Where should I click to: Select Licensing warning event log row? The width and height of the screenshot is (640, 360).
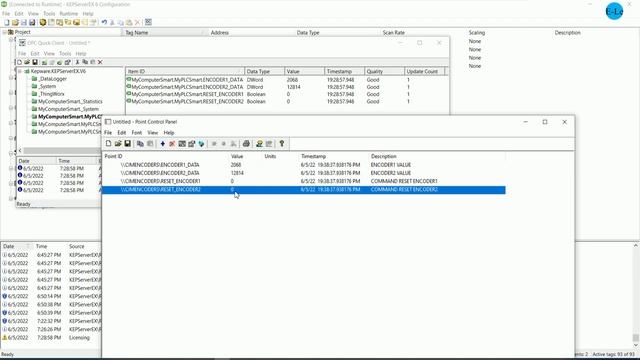[51, 338]
